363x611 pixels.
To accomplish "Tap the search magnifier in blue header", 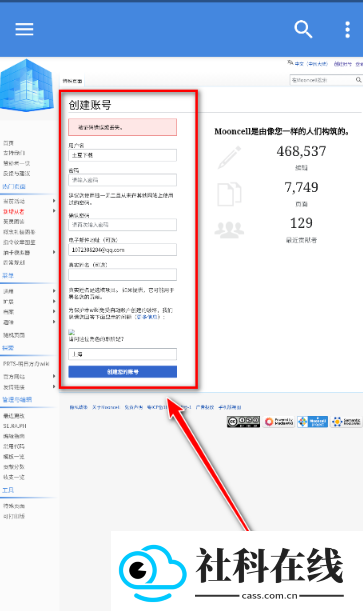I will tap(303, 29).
